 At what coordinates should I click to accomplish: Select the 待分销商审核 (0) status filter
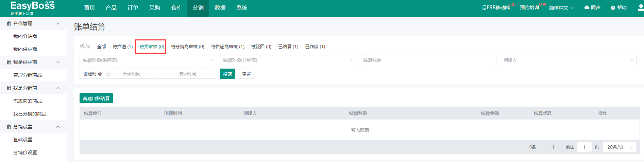(187, 47)
